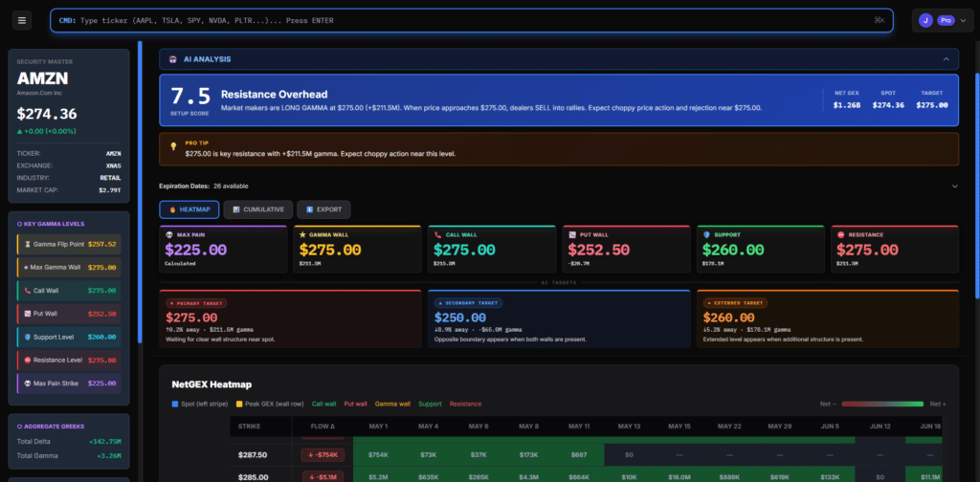Screen dimensions: 980x482
Task: Select the Max Pain $225.00 value
Action: 195,251
